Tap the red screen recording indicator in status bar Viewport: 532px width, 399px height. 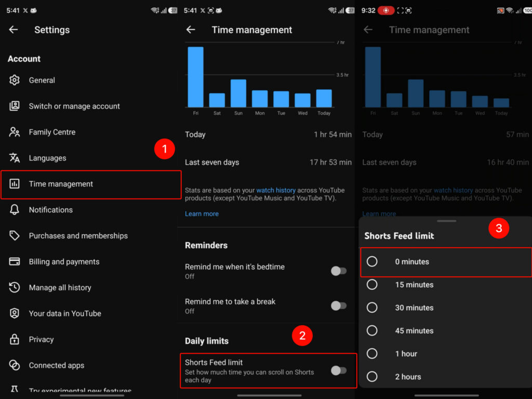(386, 10)
